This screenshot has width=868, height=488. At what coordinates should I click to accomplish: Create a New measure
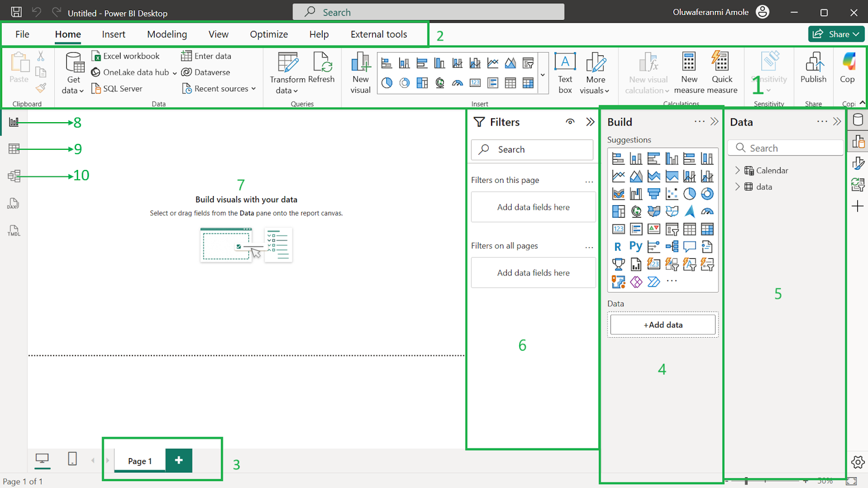click(x=689, y=73)
